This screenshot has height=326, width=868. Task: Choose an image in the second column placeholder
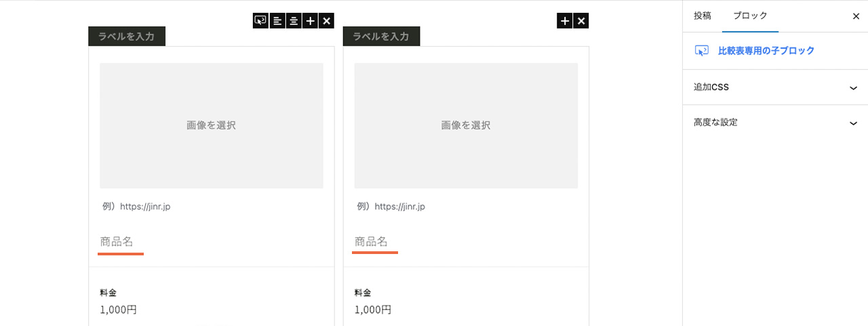[x=466, y=126]
